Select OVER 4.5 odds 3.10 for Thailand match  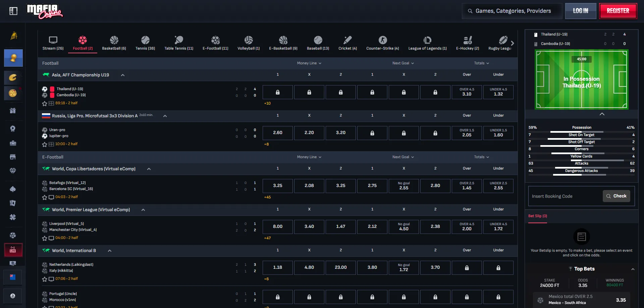point(467,92)
